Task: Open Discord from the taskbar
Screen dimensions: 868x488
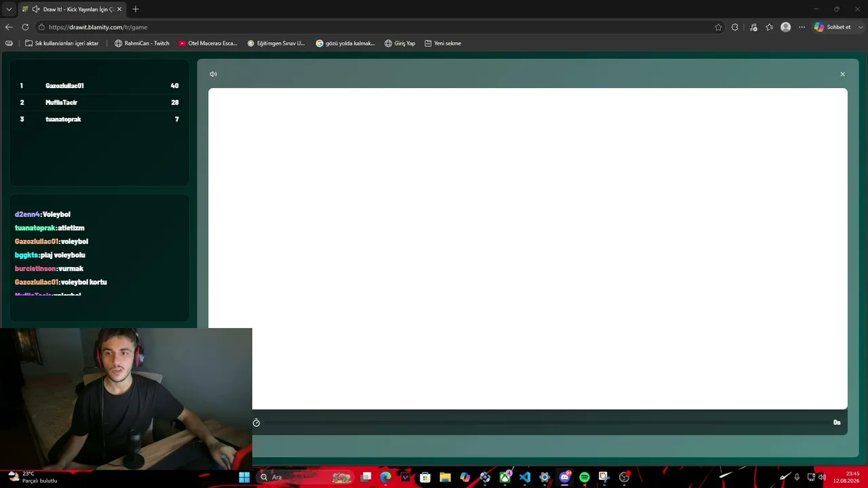Action: tap(565, 477)
